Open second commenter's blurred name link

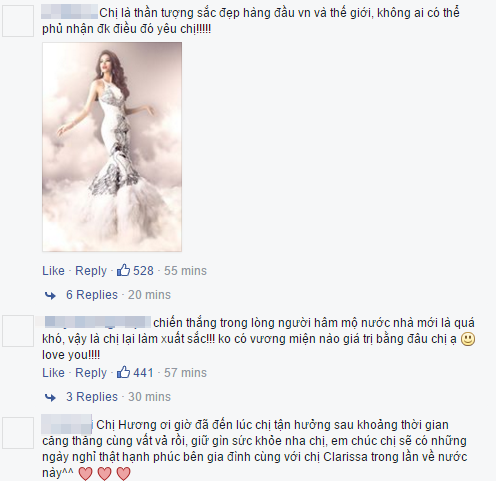(98, 322)
